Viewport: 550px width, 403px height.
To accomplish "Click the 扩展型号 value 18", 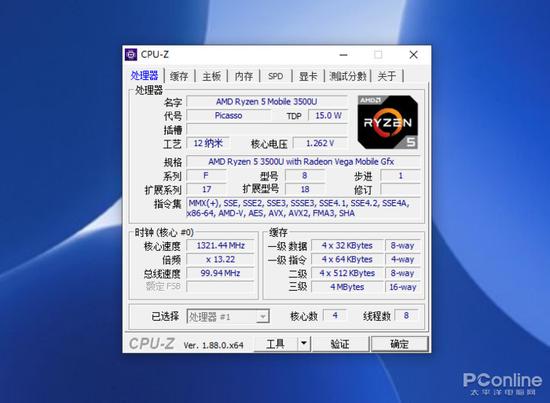I will point(305,189).
